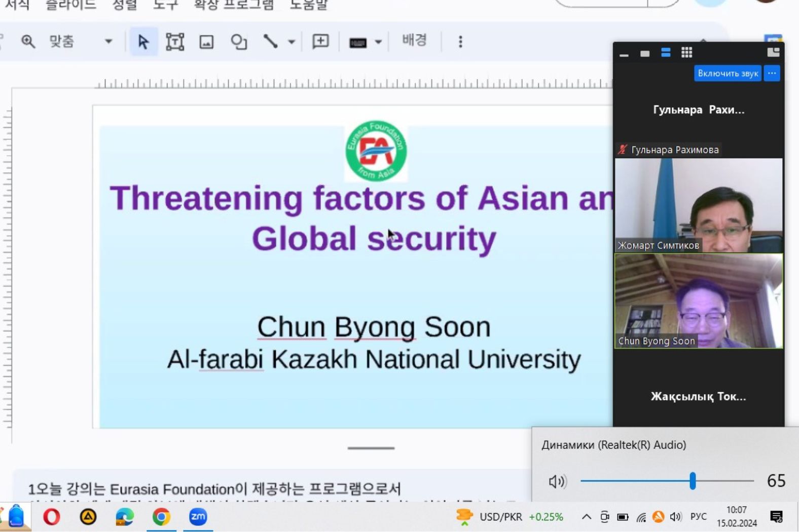Select the line drawing tool

(270, 42)
